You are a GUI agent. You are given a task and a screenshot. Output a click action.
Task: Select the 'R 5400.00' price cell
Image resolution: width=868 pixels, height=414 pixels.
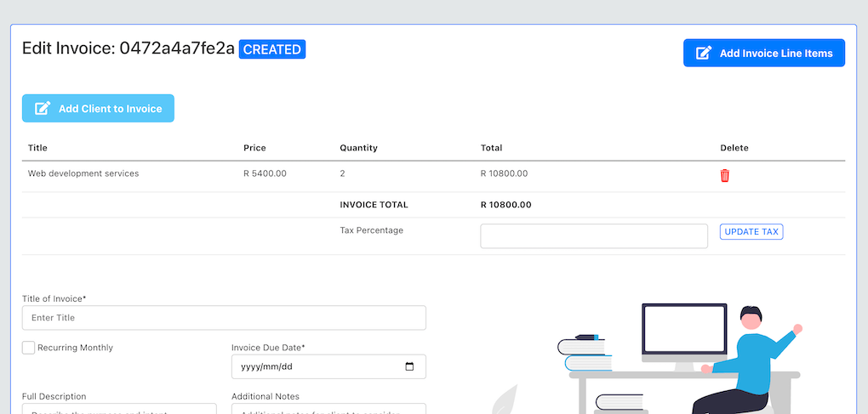click(x=266, y=173)
